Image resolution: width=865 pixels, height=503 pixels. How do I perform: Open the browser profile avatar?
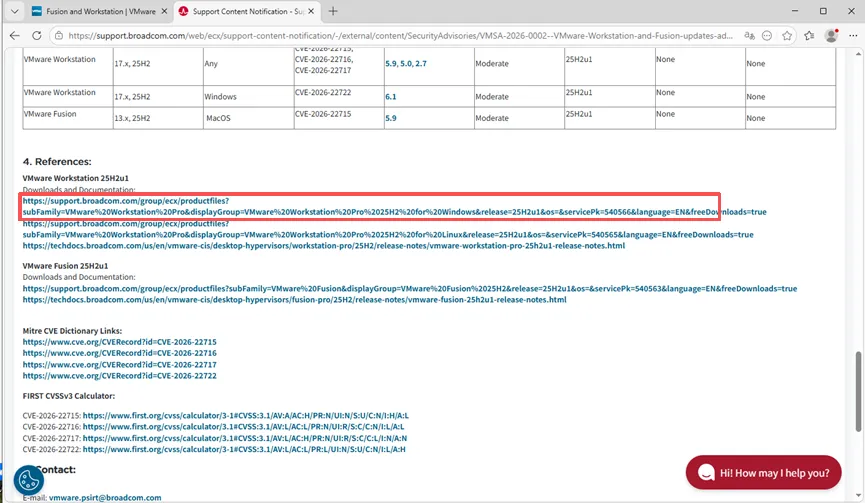point(831,35)
